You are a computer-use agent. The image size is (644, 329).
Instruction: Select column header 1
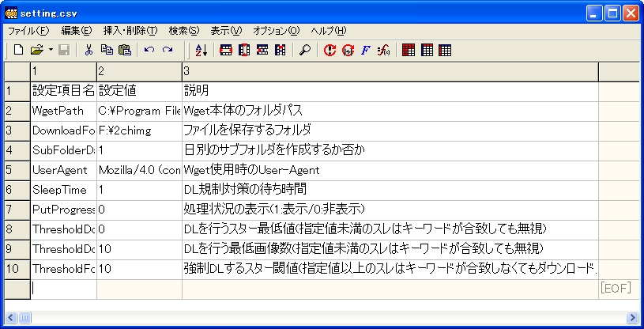64,72
